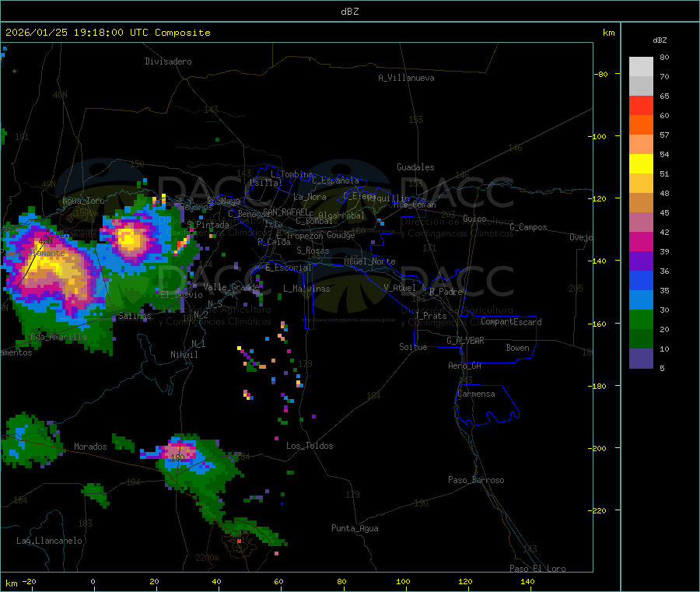Click the Soitue place label
The width and height of the screenshot is (700, 592).
(413, 347)
